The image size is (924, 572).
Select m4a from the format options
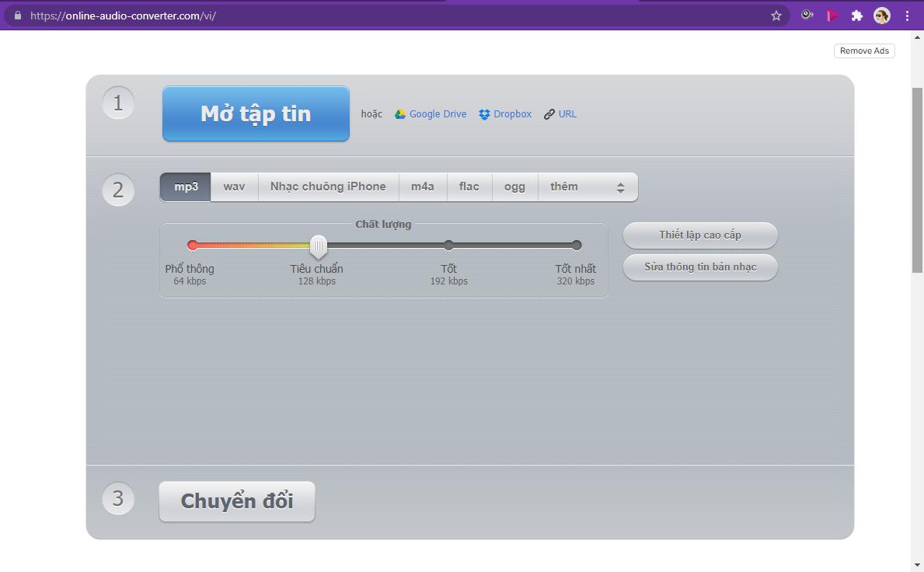423,187
